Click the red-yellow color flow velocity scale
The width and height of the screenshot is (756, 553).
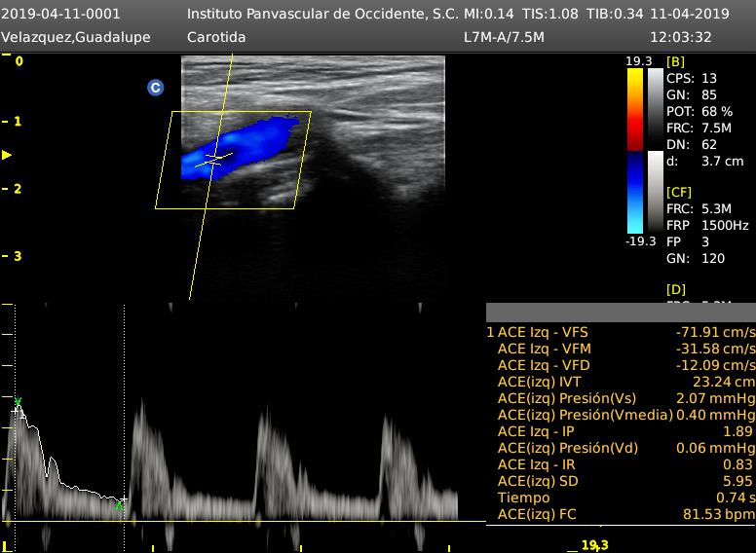pos(635,110)
